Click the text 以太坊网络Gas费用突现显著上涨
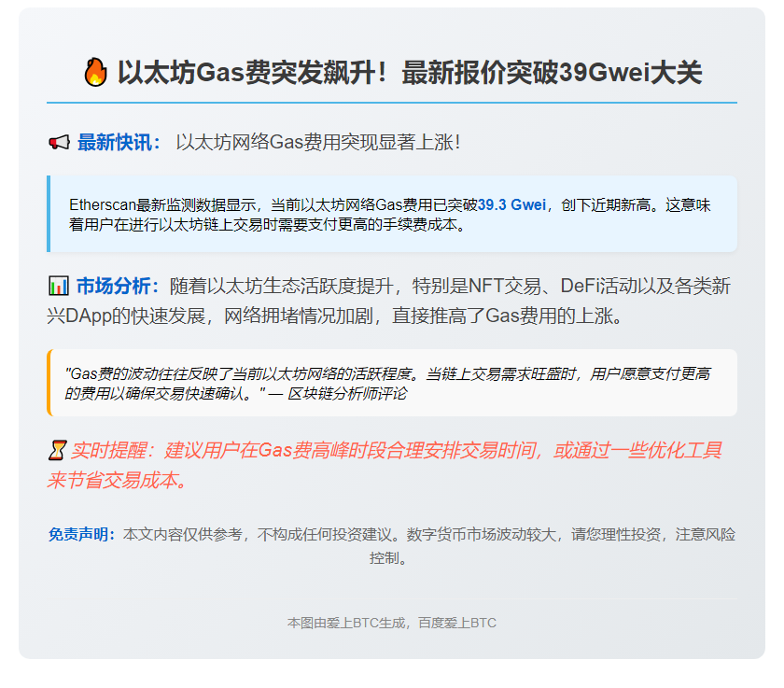The image size is (784, 688). [x=317, y=143]
